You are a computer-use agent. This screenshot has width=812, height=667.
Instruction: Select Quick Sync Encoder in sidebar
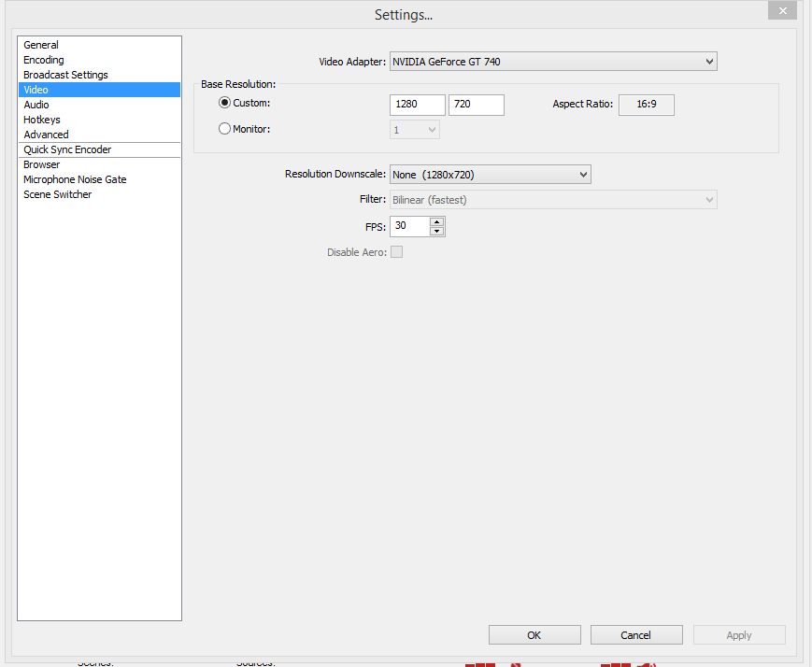[x=67, y=149]
